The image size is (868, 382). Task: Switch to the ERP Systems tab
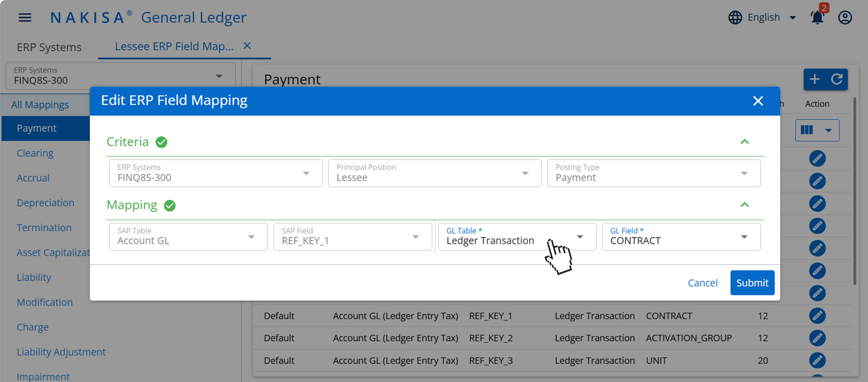(x=49, y=47)
